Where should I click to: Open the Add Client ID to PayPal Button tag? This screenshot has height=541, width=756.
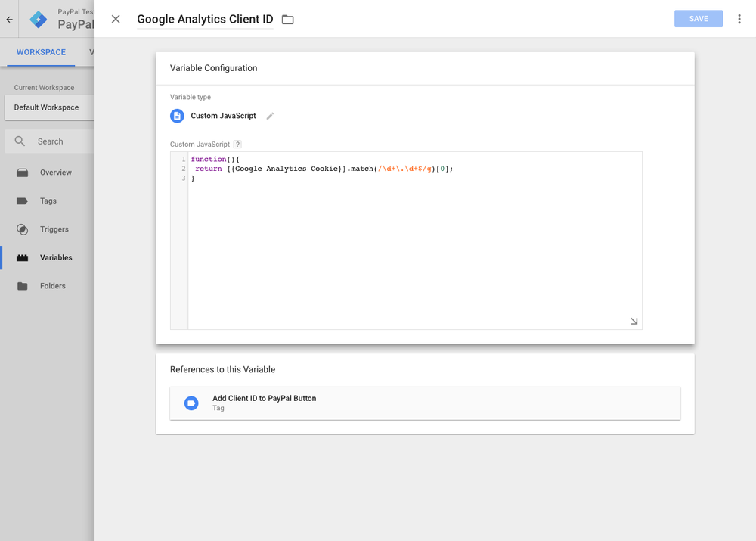(425, 403)
